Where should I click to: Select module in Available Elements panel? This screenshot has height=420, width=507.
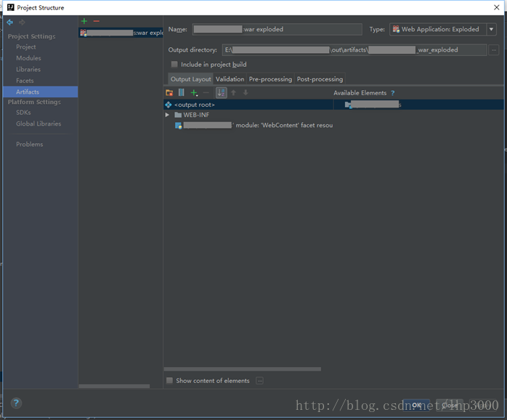[x=373, y=105]
